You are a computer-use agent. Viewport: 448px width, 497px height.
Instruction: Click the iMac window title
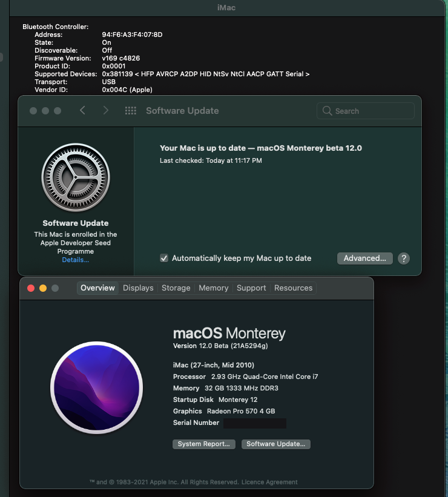tap(226, 8)
